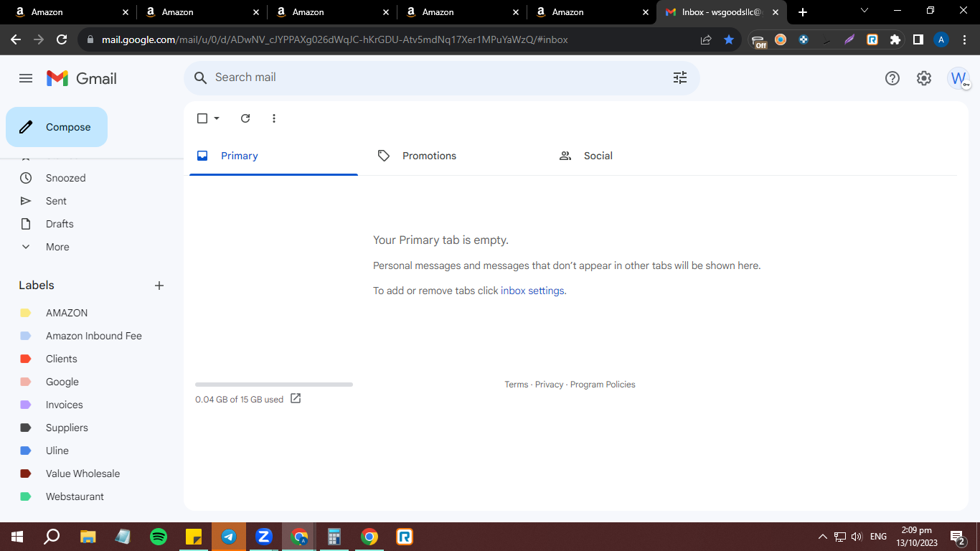Image resolution: width=980 pixels, height=551 pixels.
Task: Open the Chrome profile A avatar
Action: point(941,39)
